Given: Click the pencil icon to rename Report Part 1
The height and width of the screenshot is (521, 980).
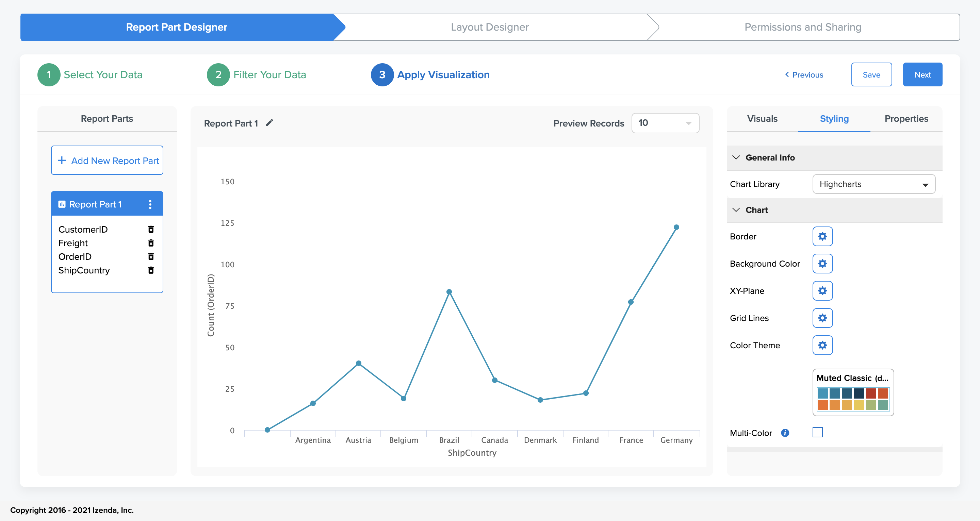Looking at the screenshot, I should [269, 123].
